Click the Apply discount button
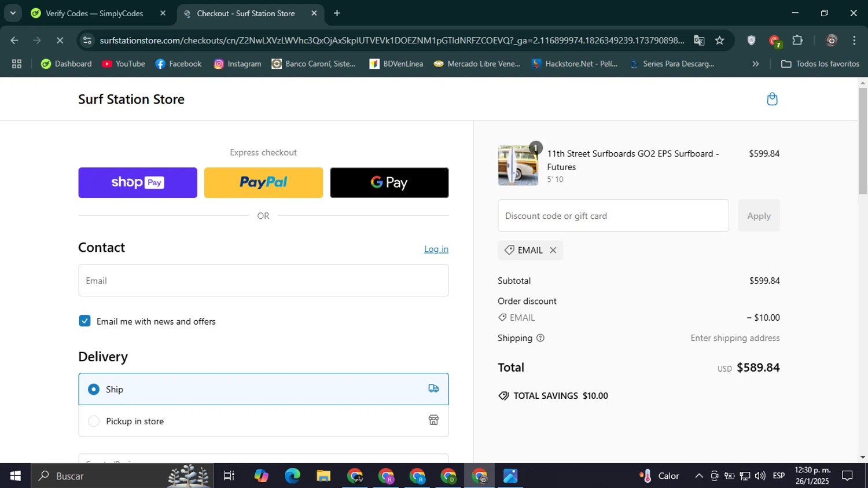The image size is (868, 488). pos(759,215)
